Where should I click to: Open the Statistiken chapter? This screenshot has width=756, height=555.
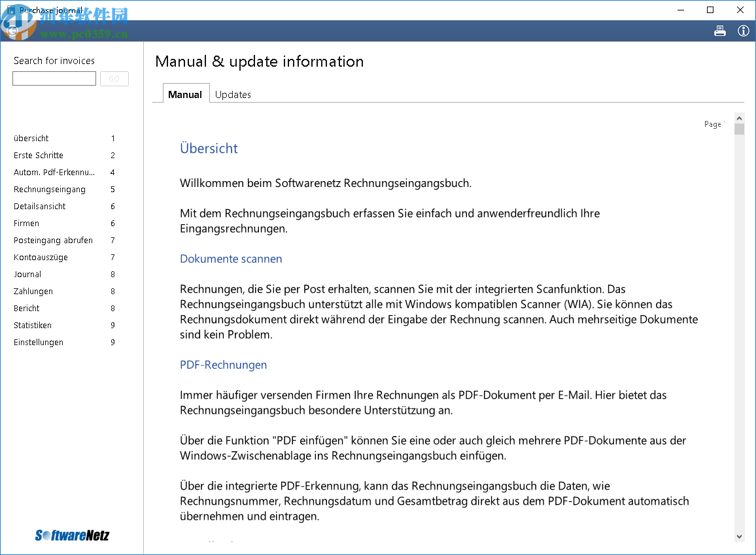[33, 326]
